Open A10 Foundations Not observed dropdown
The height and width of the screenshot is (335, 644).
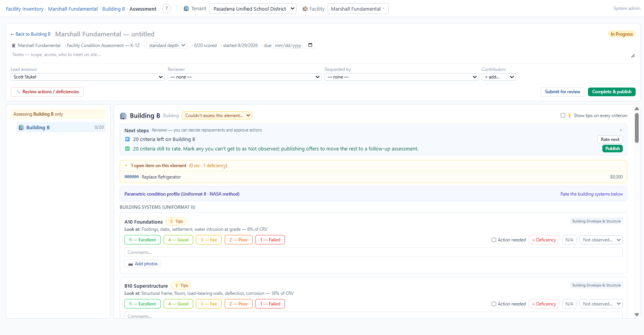click(601, 240)
